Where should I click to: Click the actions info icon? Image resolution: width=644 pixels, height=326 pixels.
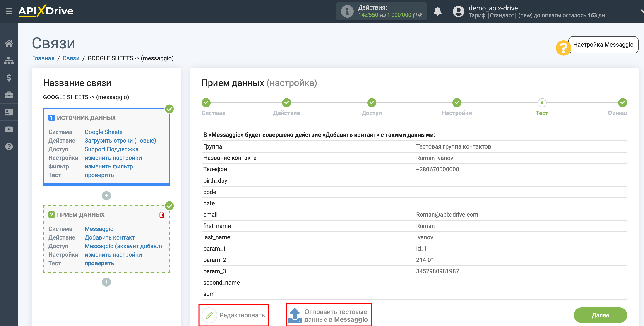pyautogui.click(x=347, y=11)
